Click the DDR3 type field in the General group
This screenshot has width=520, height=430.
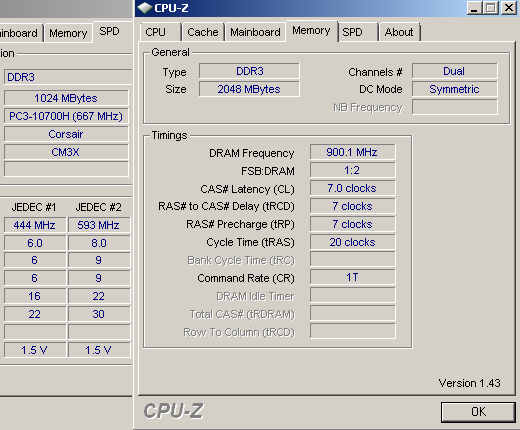point(249,71)
